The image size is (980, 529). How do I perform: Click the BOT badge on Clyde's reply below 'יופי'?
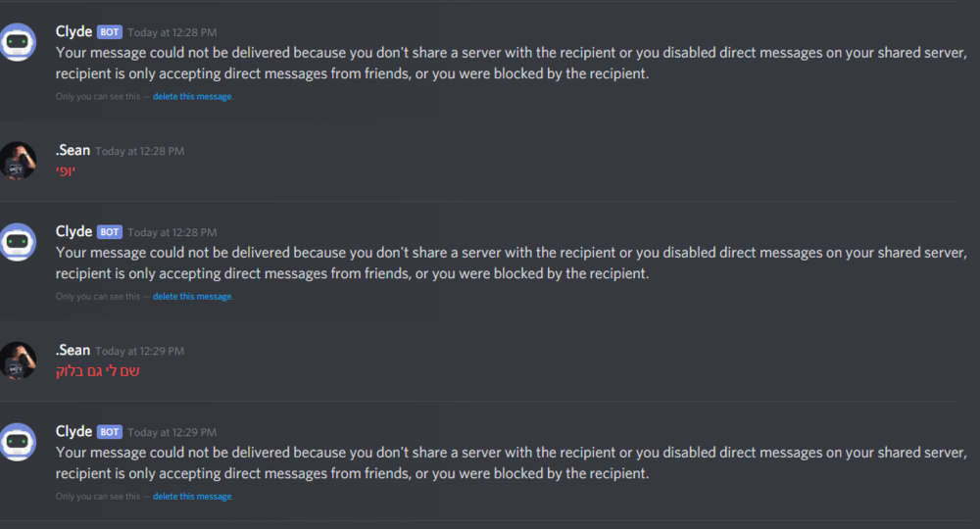coord(109,232)
